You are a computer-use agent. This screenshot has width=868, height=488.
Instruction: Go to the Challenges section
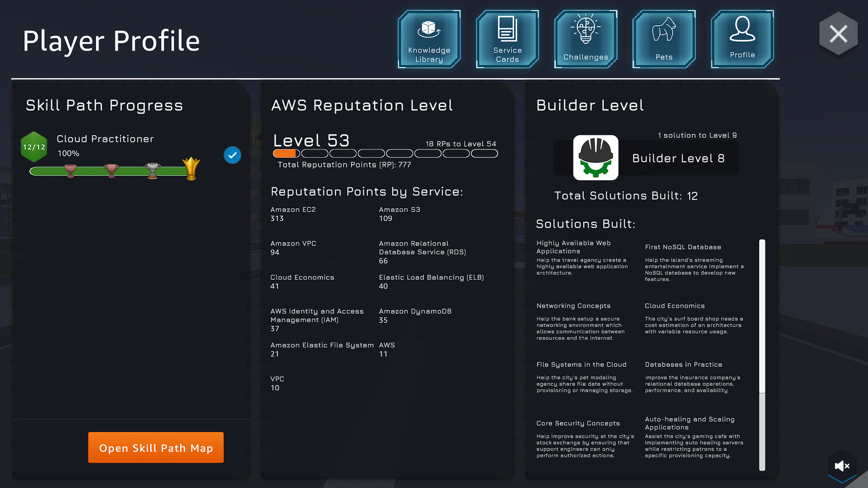point(585,40)
